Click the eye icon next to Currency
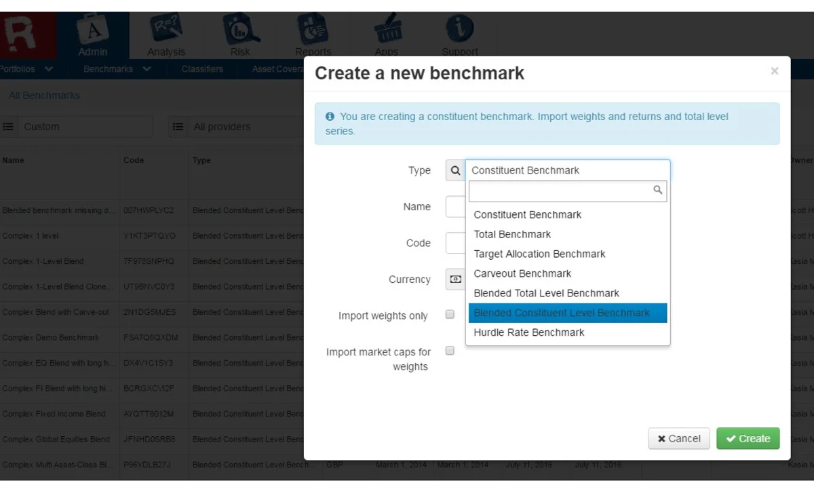Screen dimensions: 814x504 (x=454, y=279)
